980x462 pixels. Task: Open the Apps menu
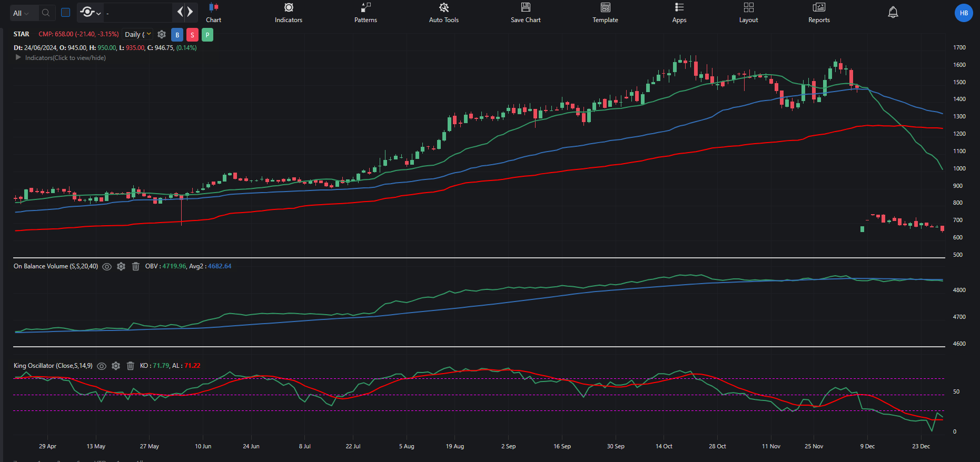pyautogui.click(x=679, y=13)
